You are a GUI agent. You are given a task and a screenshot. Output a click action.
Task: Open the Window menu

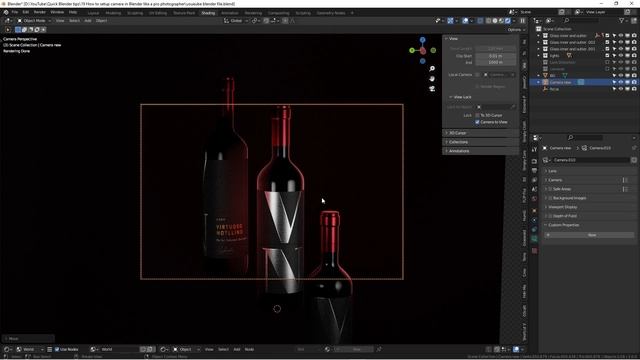click(57, 12)
